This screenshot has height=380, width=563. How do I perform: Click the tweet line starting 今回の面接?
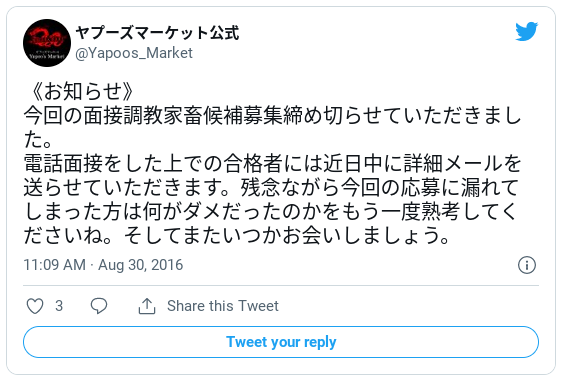click(x=272, y=116)
